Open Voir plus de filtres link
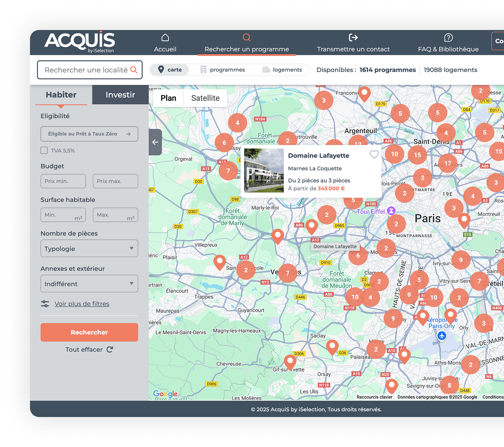The width and height of the screenshot is (504, 447). 82,304
